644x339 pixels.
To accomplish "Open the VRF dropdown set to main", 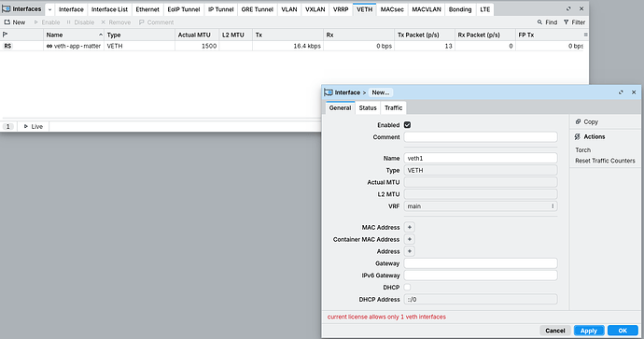I will [481, 206].
